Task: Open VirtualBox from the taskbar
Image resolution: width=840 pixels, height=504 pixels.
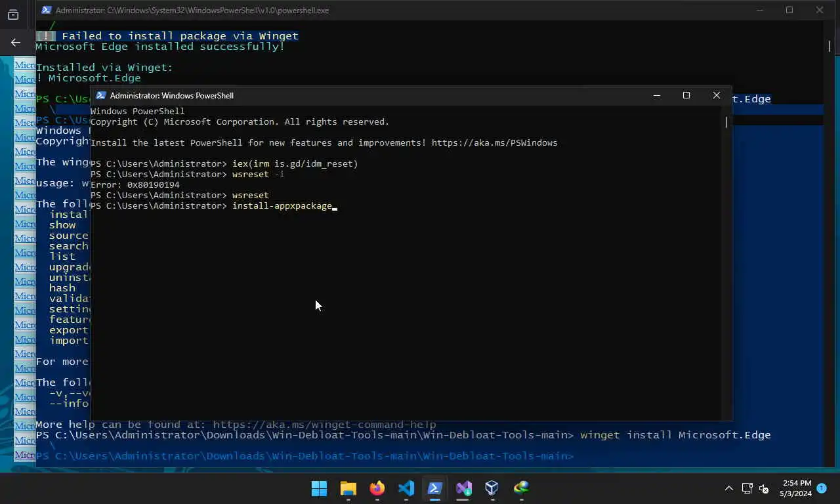Action: pos(492,488)
